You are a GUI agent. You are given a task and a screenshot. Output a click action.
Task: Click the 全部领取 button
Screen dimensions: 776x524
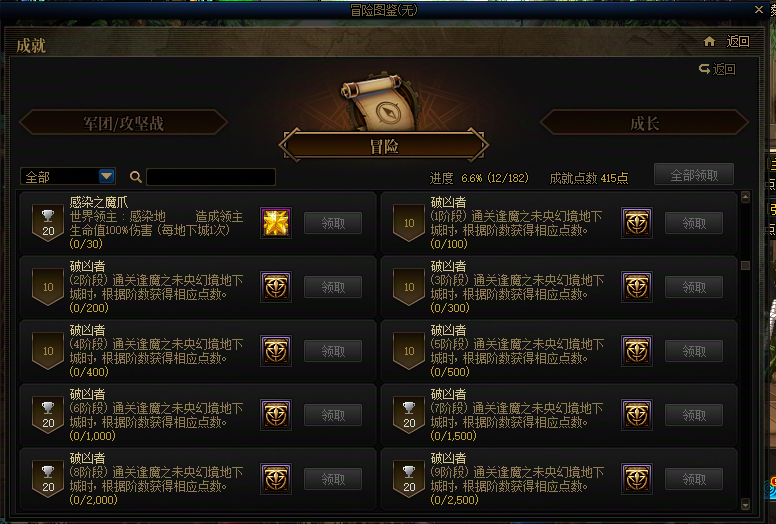pos(694,175)
